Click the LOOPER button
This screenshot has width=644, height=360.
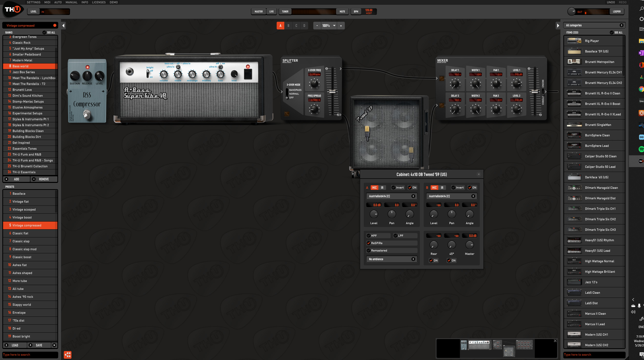(x=617, y=12)
